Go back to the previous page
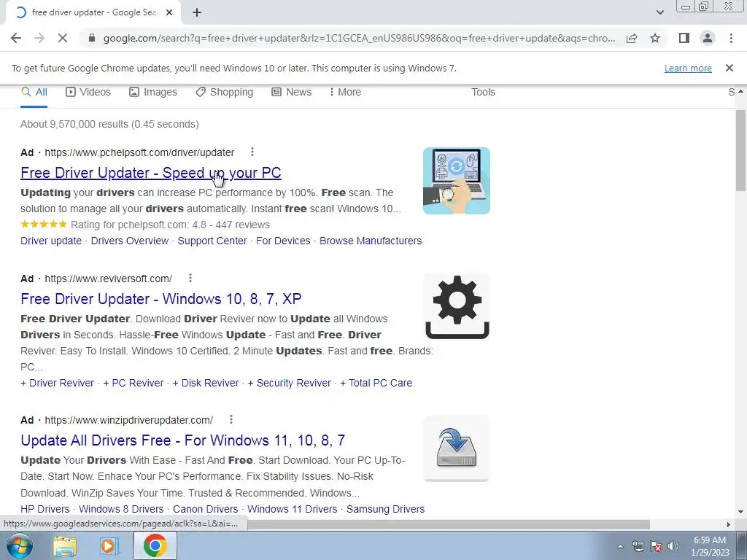 click(x=16, y=38)
